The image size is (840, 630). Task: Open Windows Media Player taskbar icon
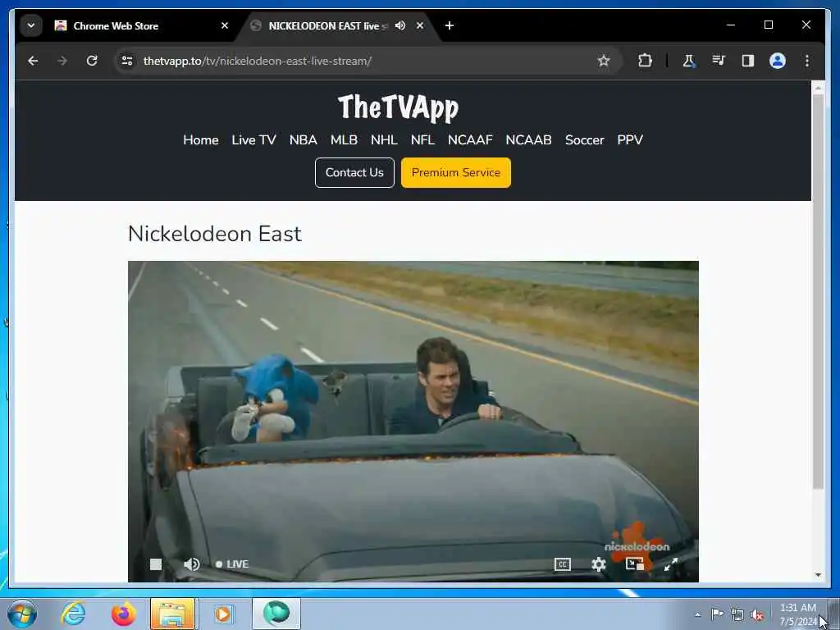click(x=223, y=614)
